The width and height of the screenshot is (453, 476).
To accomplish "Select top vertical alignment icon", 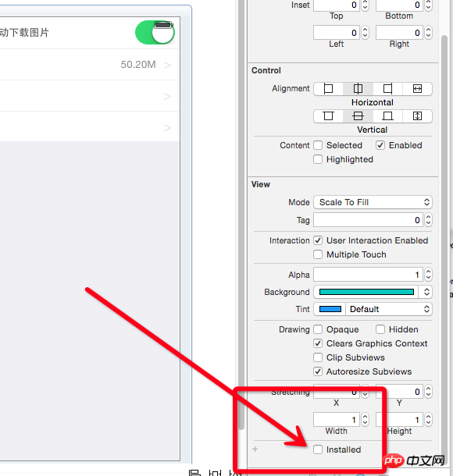I will pos(328,116).
